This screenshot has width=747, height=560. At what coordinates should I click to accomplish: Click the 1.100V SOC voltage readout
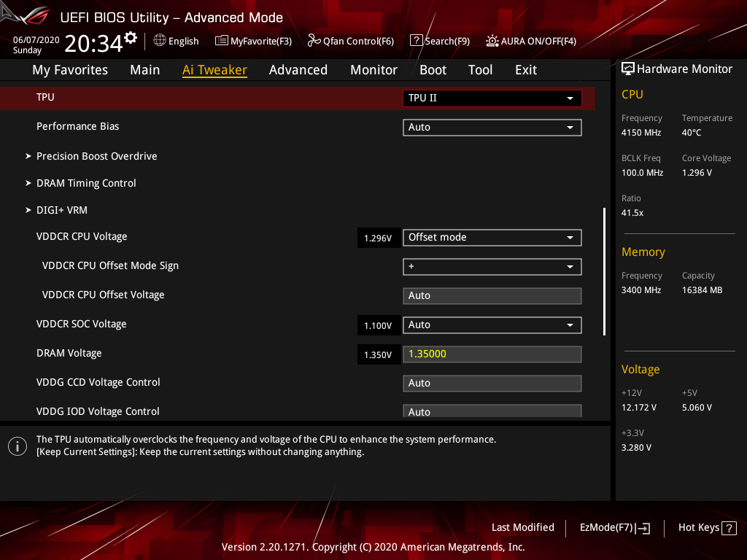tap(378, 326)
